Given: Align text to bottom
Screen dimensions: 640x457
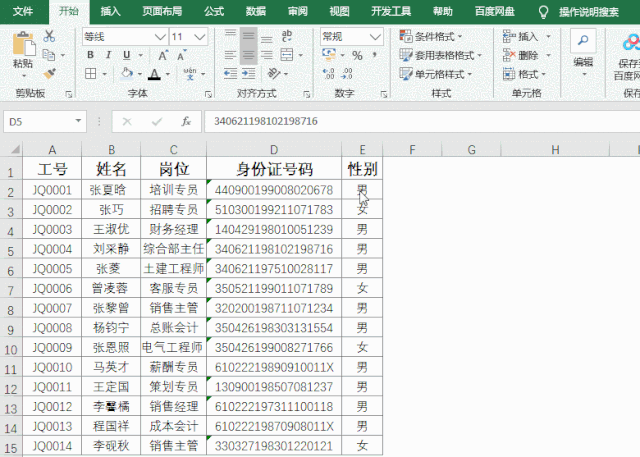Looking at the screenshot, I should pos(267,38).
